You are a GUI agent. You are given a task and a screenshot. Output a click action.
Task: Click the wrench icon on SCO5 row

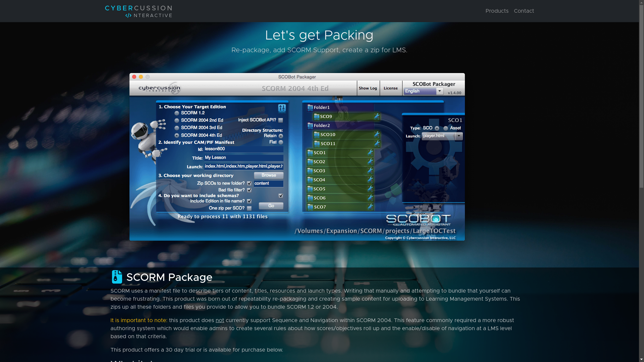pos(370,189)
